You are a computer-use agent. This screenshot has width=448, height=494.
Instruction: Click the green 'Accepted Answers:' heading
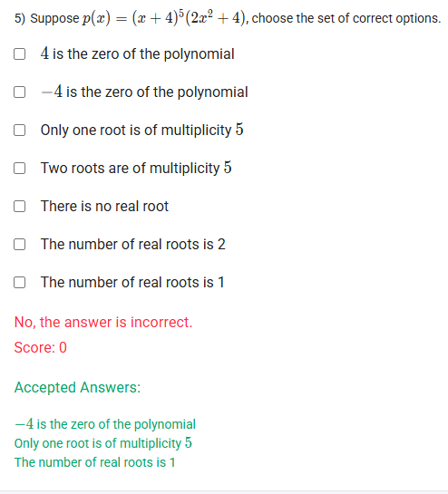tap(77, 388)
